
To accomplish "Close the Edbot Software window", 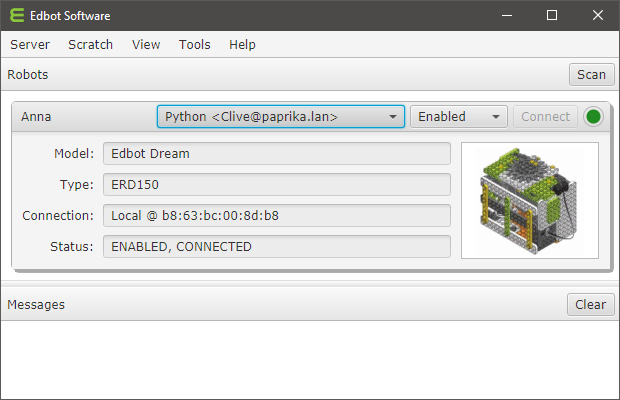I will pyautogui.click(x=597, y=15).
